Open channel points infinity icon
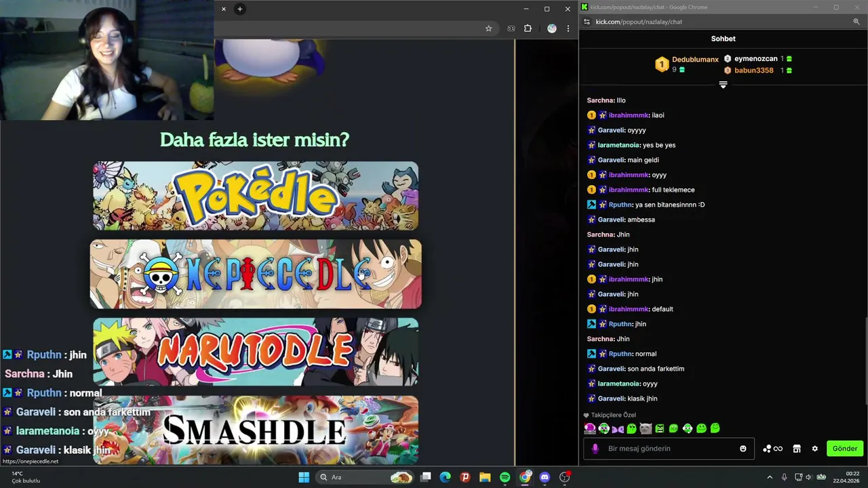The height and width of the screenshot is (488, 868). [x=773, y=449]
